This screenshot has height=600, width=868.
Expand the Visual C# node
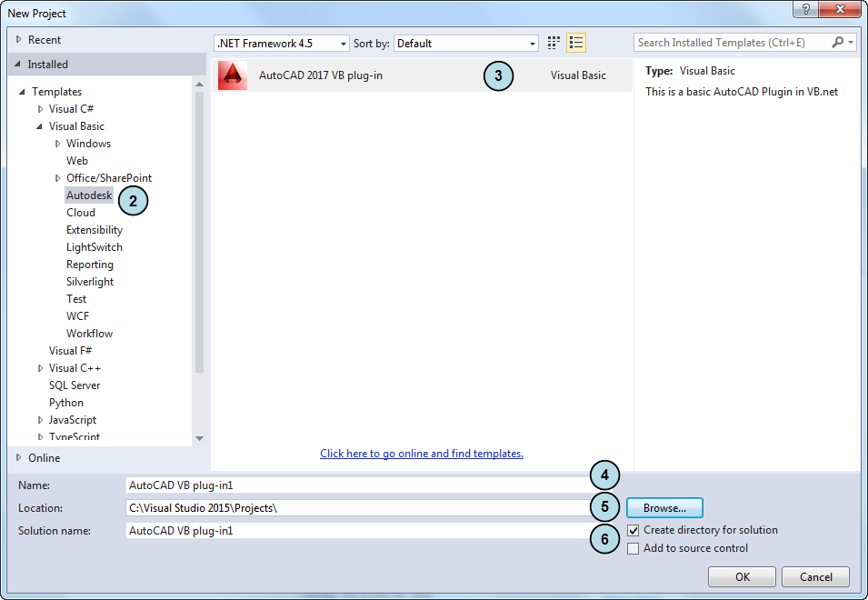pyautogui.click(x=40, y=109)
